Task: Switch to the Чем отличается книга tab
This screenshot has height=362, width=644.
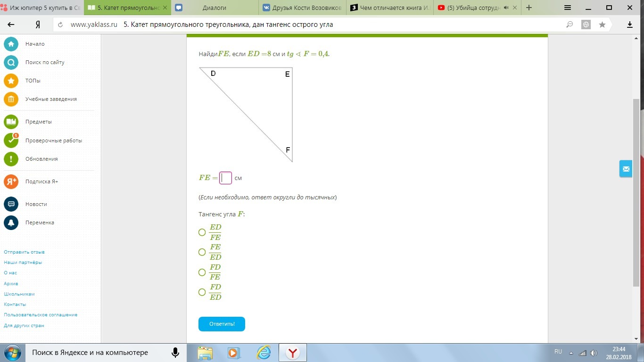Action: [x=390, y=8]
